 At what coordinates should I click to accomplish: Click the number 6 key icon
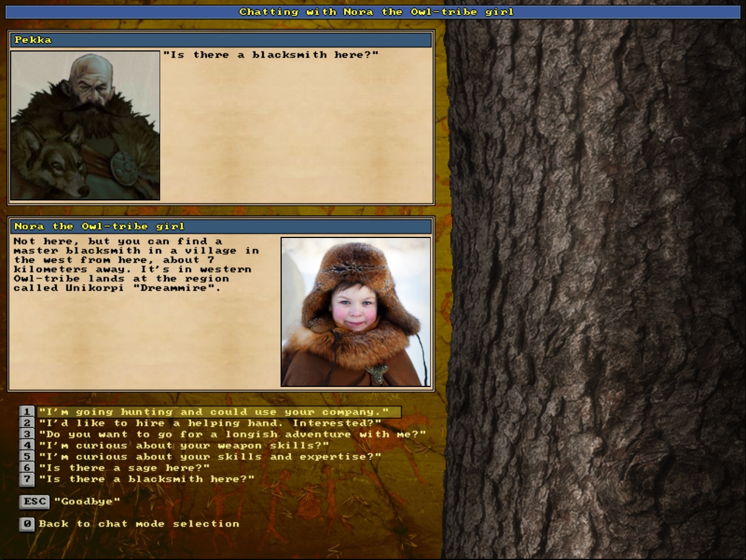(27, 468)
